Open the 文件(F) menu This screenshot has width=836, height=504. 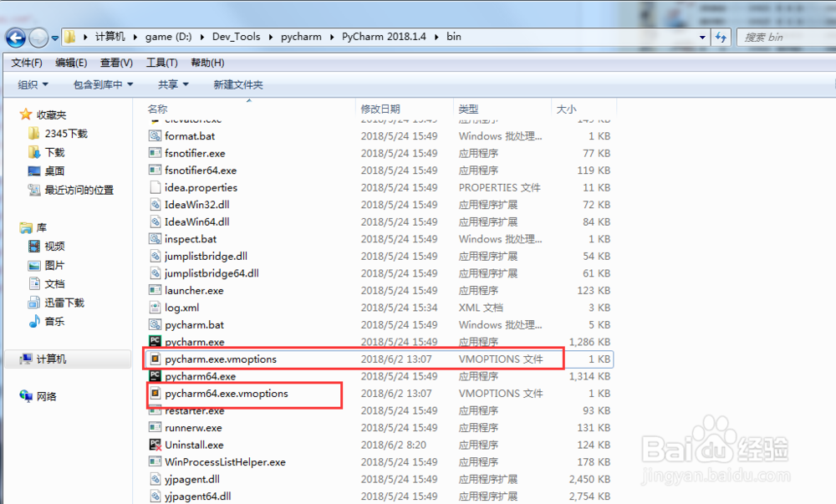(x=27, y=63)
